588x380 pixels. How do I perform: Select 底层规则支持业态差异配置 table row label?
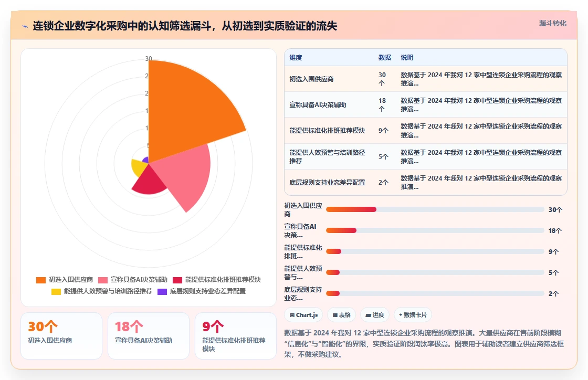tap(327, 183)
